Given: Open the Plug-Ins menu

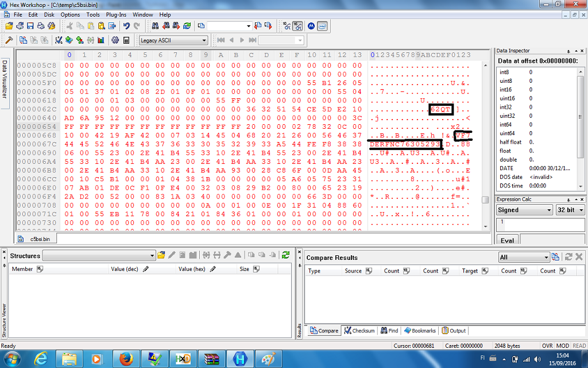Looking at the screenshot, I should point(117,14).
